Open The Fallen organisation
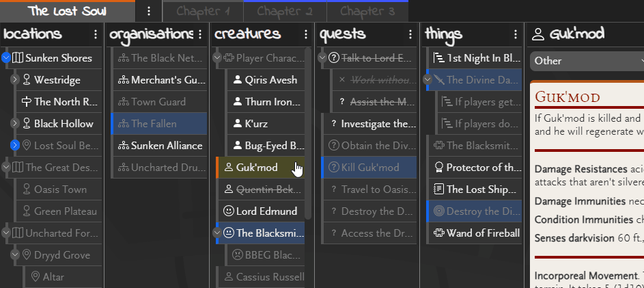This screenshot has height=288, width=644. tap(154, 124)
